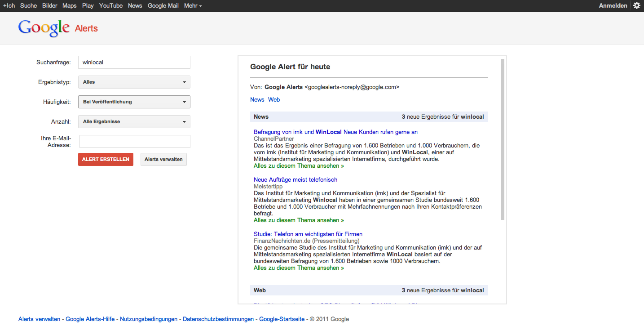This screenshot has height=335, width=644.
Task: Open Maps in the top bar
Action: (70, 5)
